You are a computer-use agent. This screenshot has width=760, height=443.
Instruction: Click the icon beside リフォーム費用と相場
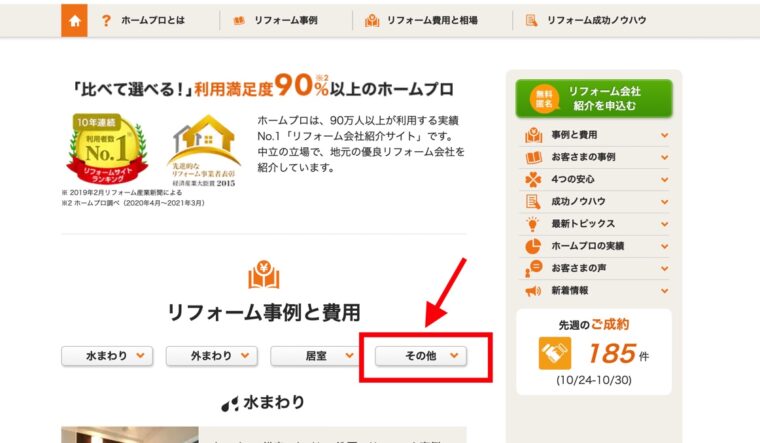pos(372,20)
